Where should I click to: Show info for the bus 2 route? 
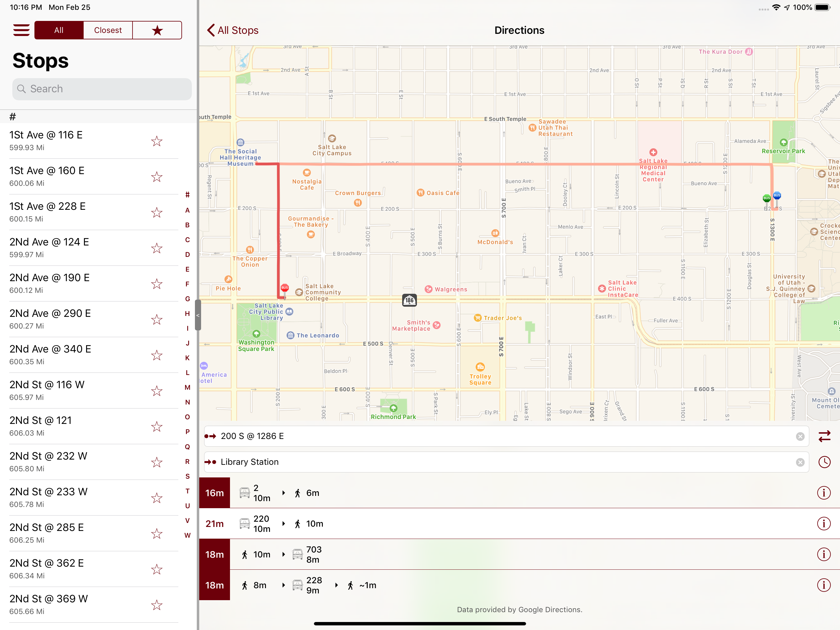pos(824,493)
